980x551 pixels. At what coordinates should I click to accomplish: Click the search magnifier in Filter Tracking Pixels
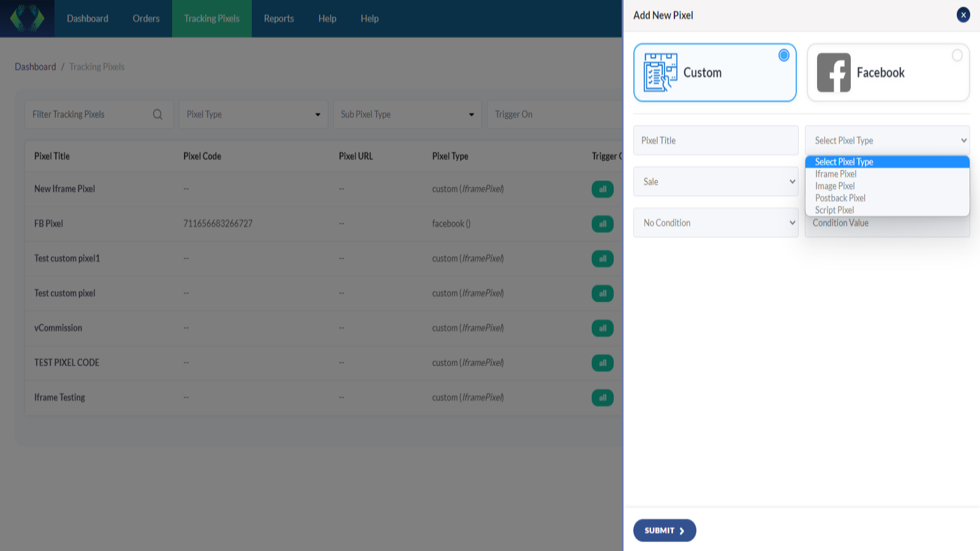point(157,114)
